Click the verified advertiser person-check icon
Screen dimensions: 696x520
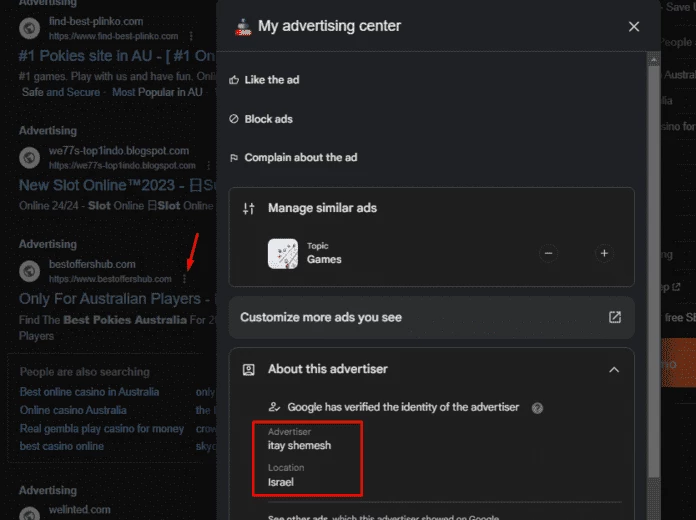274,407
